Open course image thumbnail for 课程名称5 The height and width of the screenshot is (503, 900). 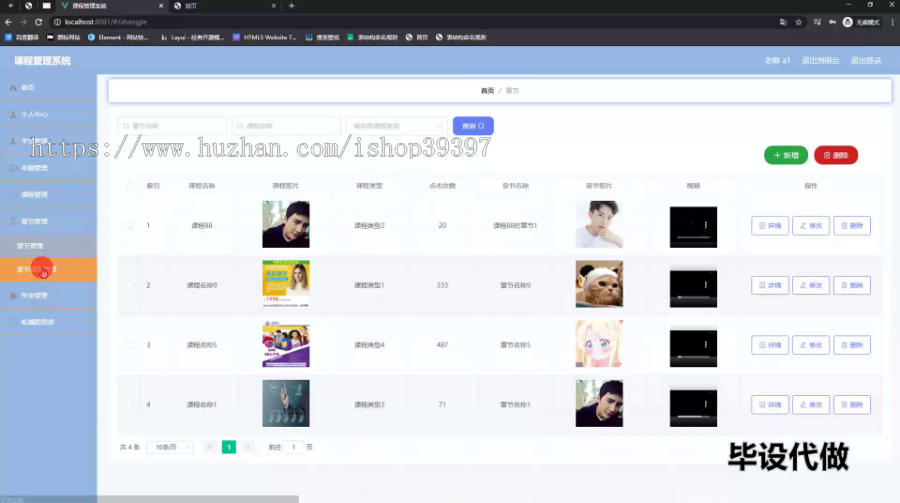pos(286,344)
